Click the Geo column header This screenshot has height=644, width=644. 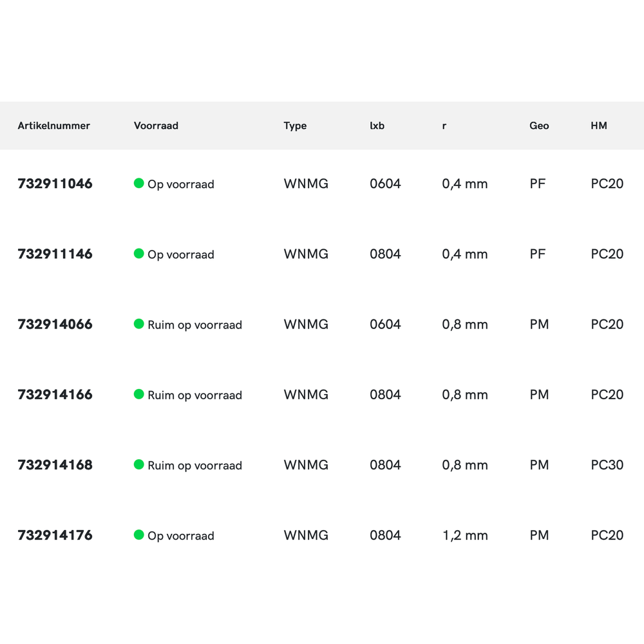click(539, 126)
